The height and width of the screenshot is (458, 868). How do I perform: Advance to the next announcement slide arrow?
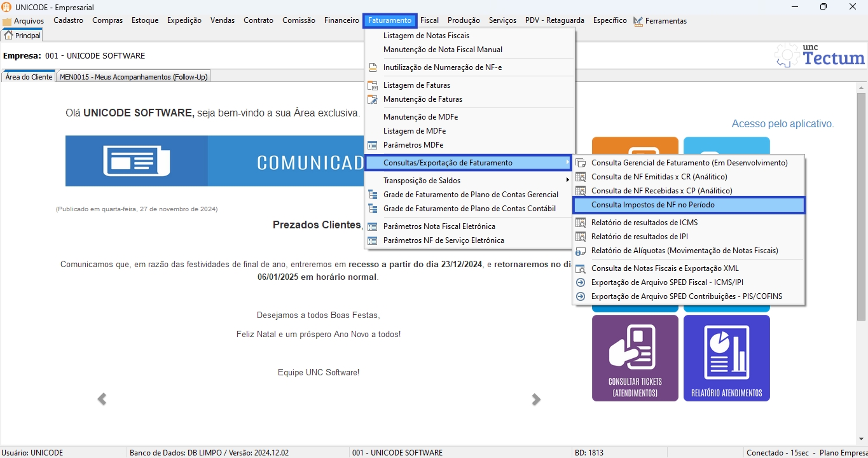pyautogui.click(x=536, y=399)
